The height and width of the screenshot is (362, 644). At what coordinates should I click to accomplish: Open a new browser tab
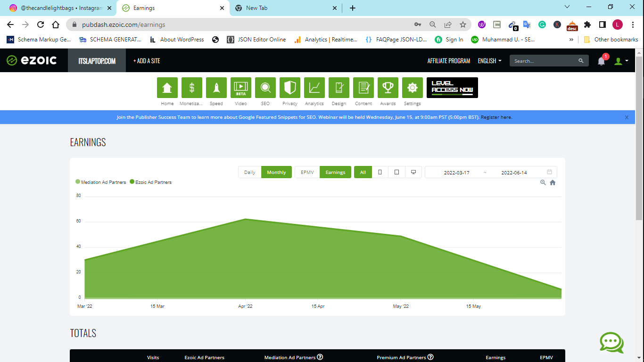point(353,8)
